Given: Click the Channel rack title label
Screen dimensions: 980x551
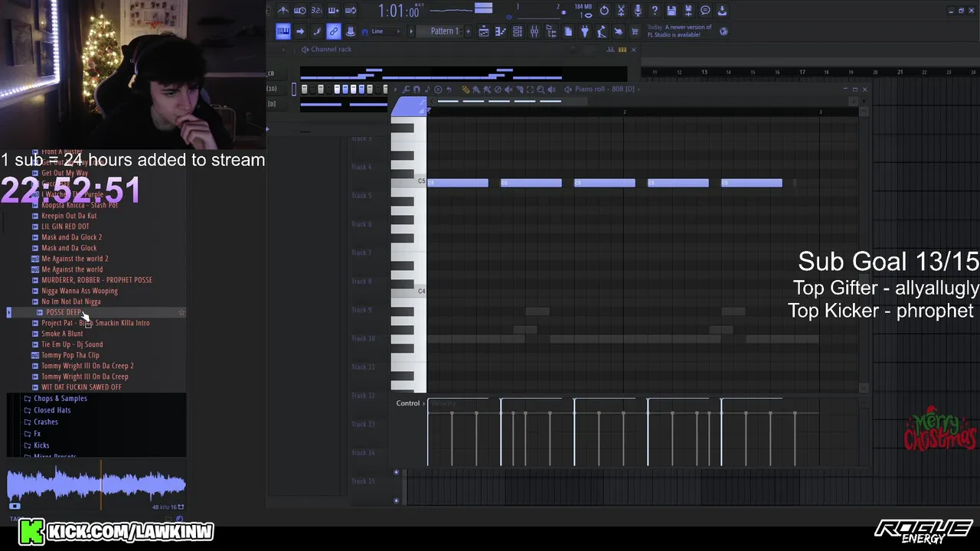Looking at the screenshot, I should pos(331,49).
